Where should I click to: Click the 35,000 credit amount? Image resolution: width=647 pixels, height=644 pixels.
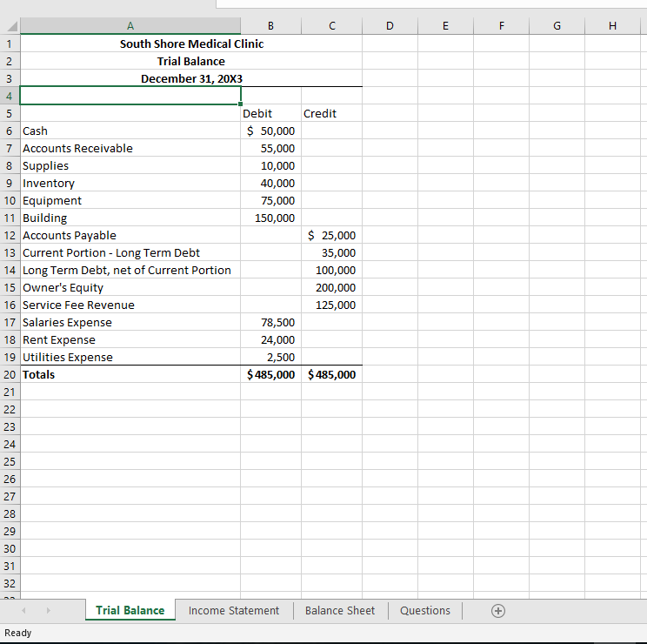[x=331, y=252]
